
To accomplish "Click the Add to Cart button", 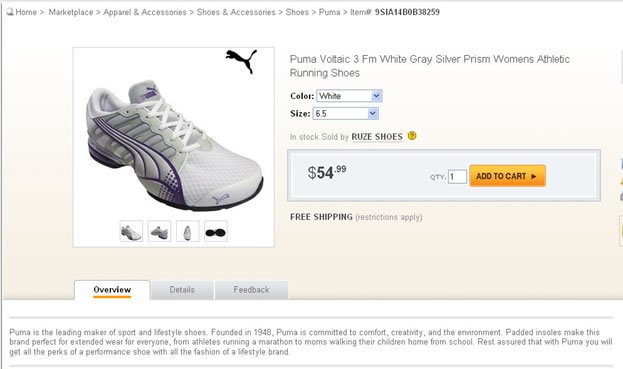I will (507, 176).
